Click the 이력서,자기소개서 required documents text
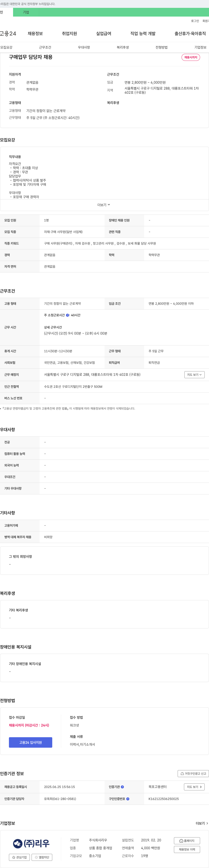The width and height of the screenshot is (209, 868). (x=83, y=744)
